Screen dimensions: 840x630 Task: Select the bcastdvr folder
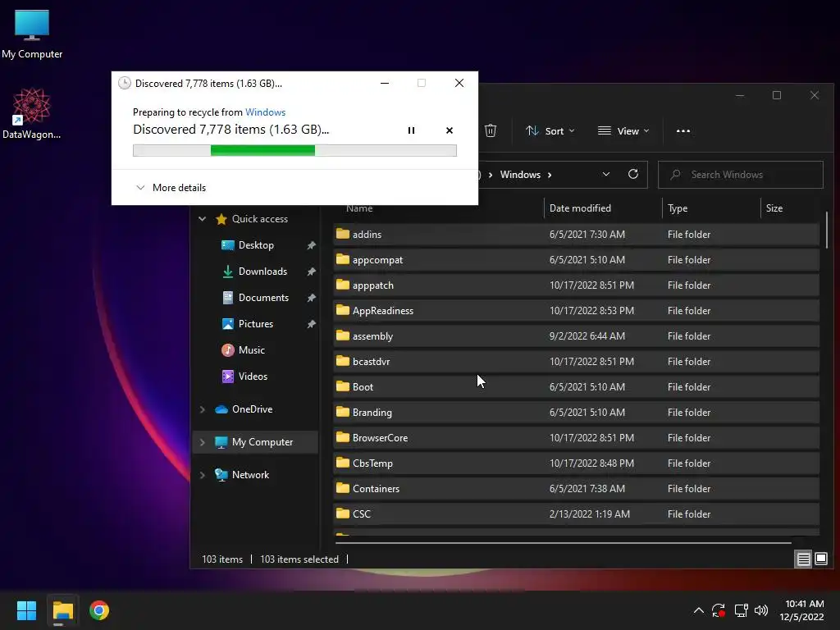(x=576, y=362)
